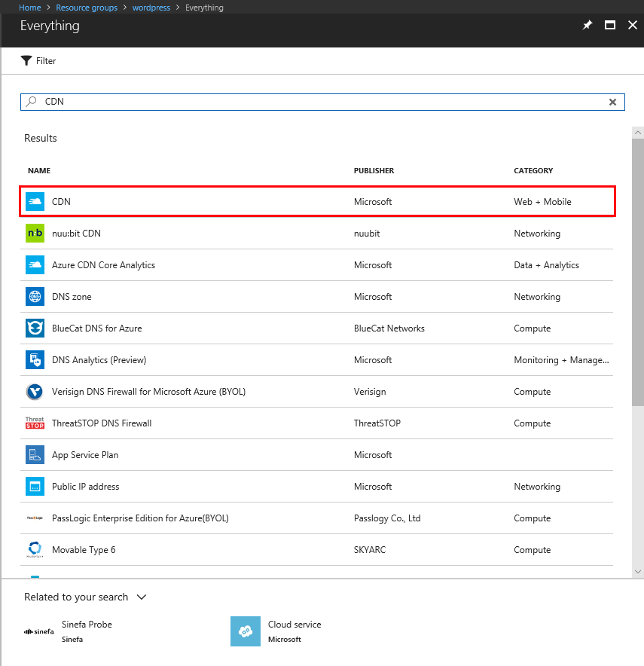The image size is (644, 666).
Task: Click the nuu:bit CDN green logo icon
Action: click(x=35, y=234)
